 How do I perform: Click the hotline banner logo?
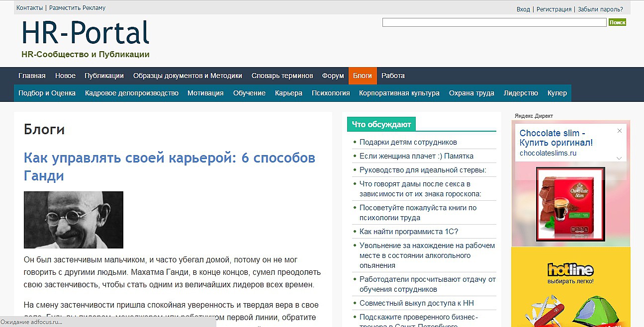click(570, 270)
